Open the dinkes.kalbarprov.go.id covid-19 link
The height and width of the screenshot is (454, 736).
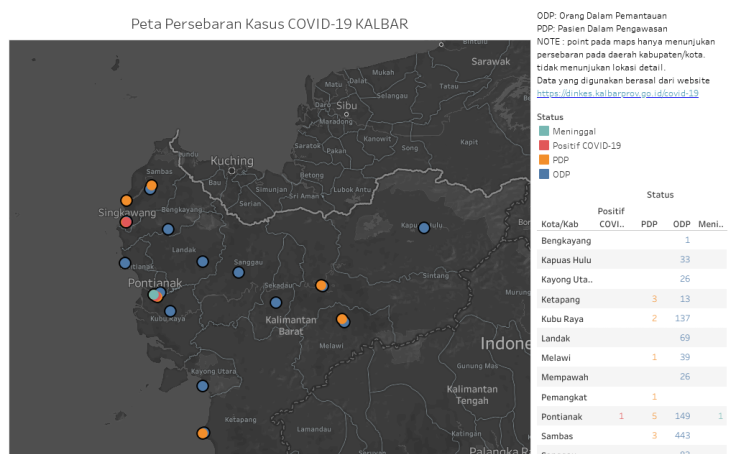click(x=617, y=93)
